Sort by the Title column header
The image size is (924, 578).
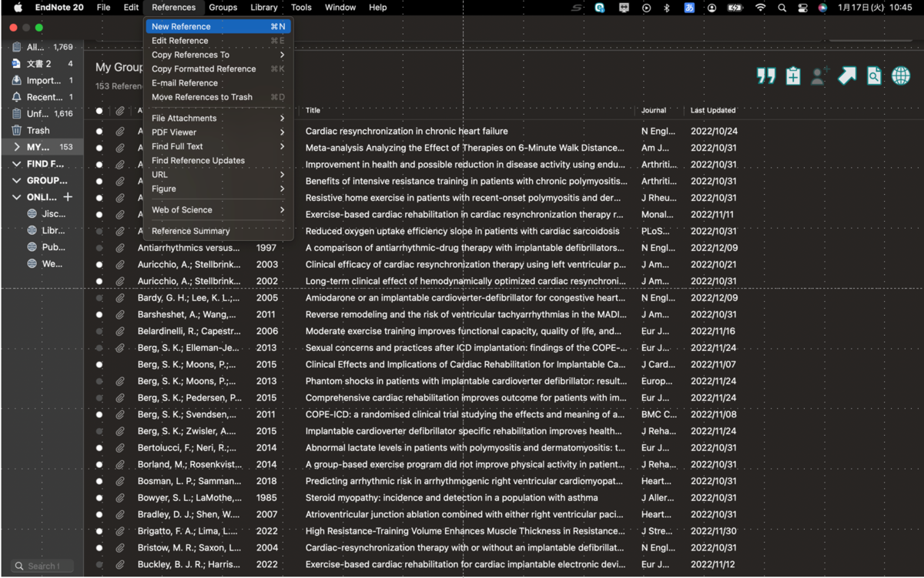(x=313, y=111)
